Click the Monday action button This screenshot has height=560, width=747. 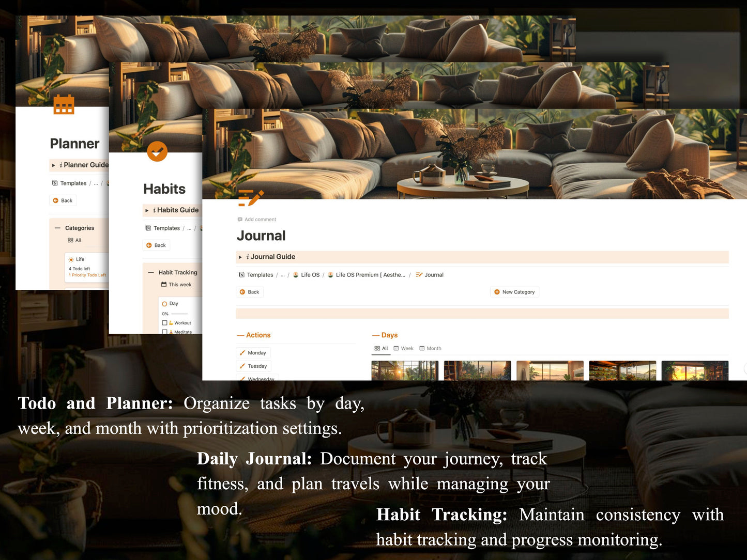tap(253, 353)
